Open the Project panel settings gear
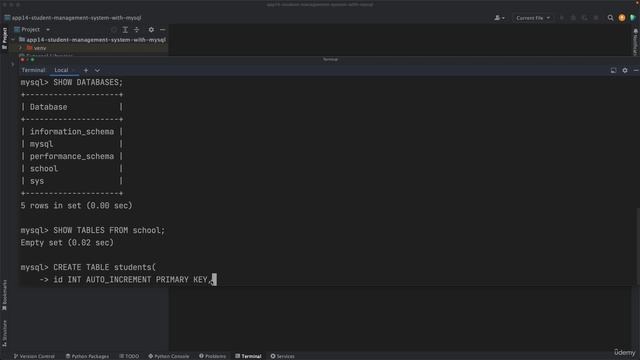Image resolution: width=640 pixels, height=360 pixels. (x=151, y=30)
